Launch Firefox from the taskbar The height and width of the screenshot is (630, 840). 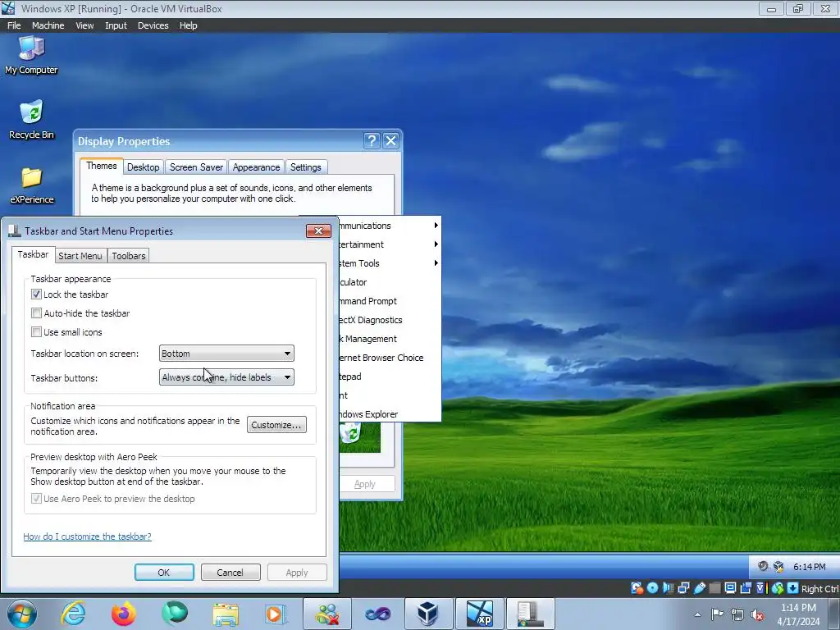[124, 614]
